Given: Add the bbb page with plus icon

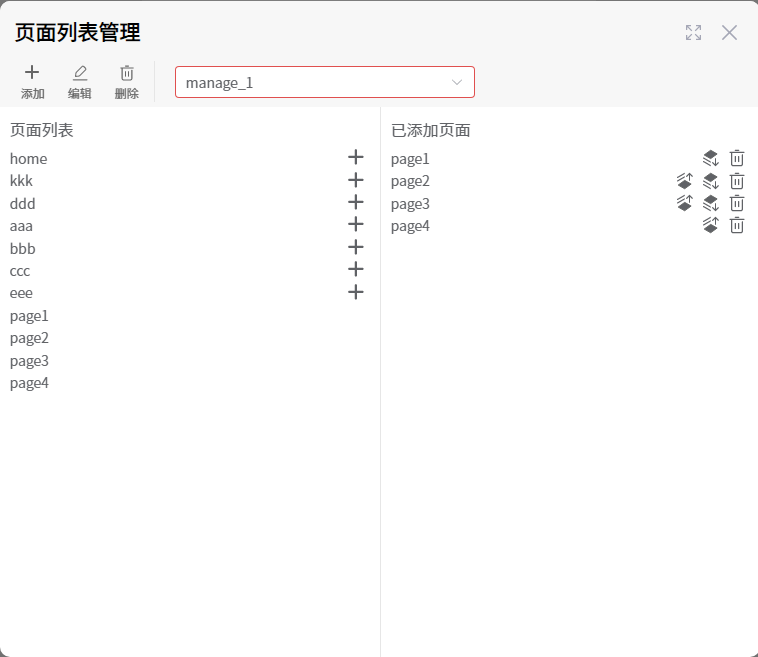Looking at the screenshot, I should pyautogui.click(x=356, y=247).
